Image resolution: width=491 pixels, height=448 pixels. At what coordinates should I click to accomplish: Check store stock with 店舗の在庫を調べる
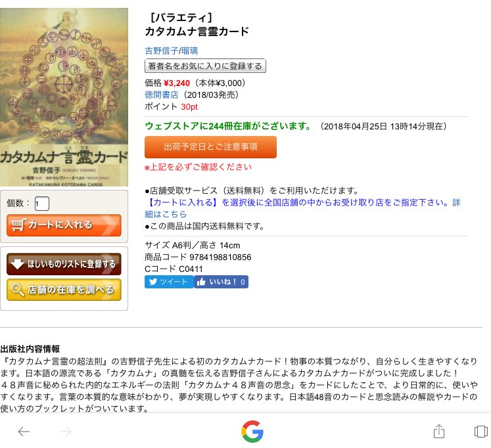coord(64,290)
